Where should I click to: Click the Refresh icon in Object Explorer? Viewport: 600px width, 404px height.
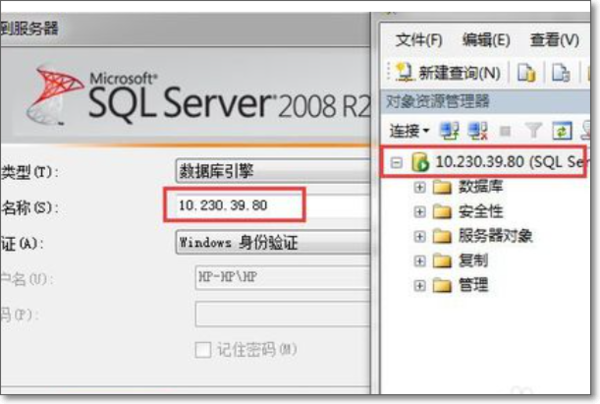pyautogui.click(x=562, y=131)
